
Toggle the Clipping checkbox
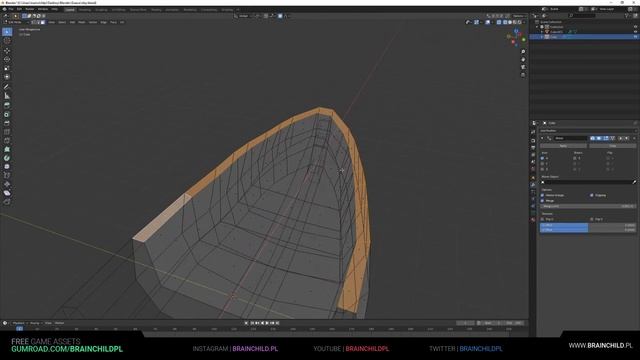pyautogui.click(x=591, y=195)
